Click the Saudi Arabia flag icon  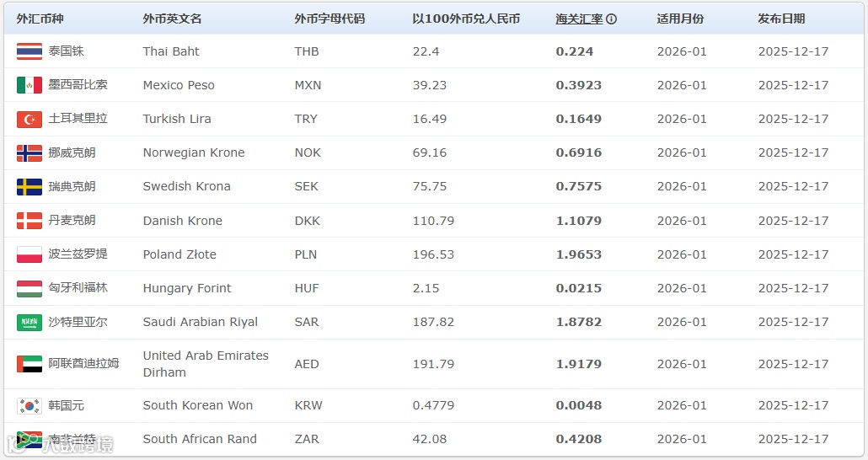(x=29, y=322)
